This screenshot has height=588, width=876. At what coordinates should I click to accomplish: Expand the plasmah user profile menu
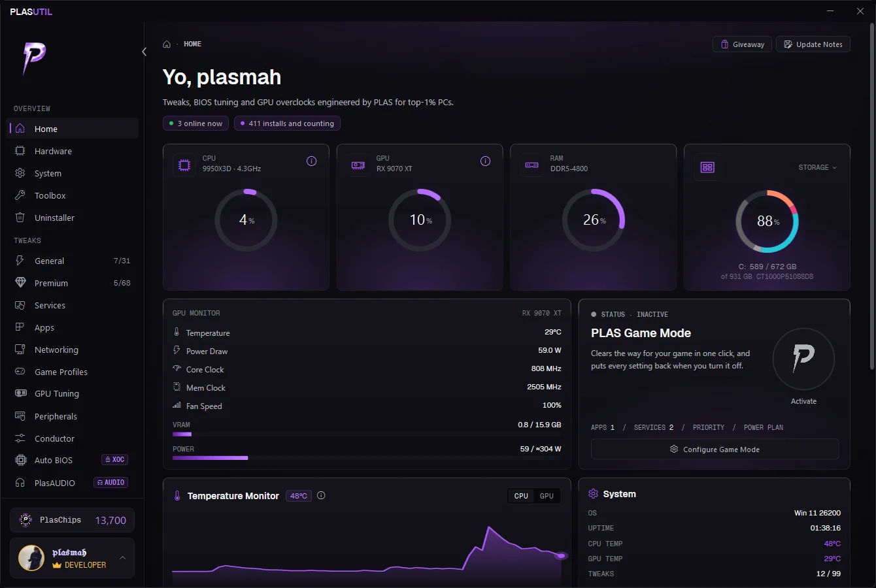122,558
